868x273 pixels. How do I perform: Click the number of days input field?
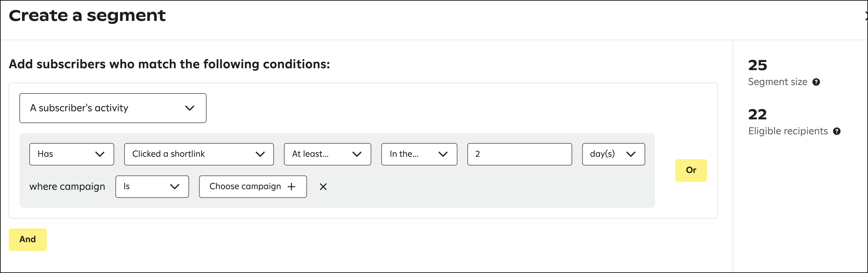[519, 154]
